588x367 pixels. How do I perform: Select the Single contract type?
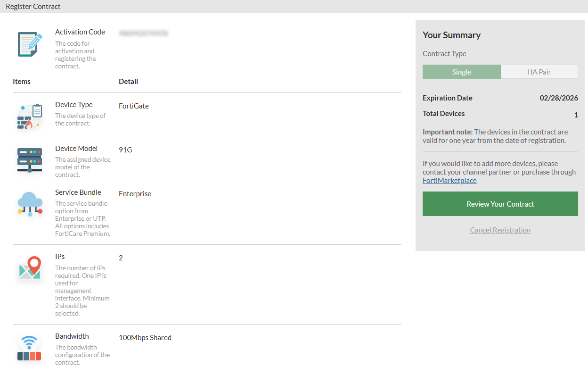point(461,72)
